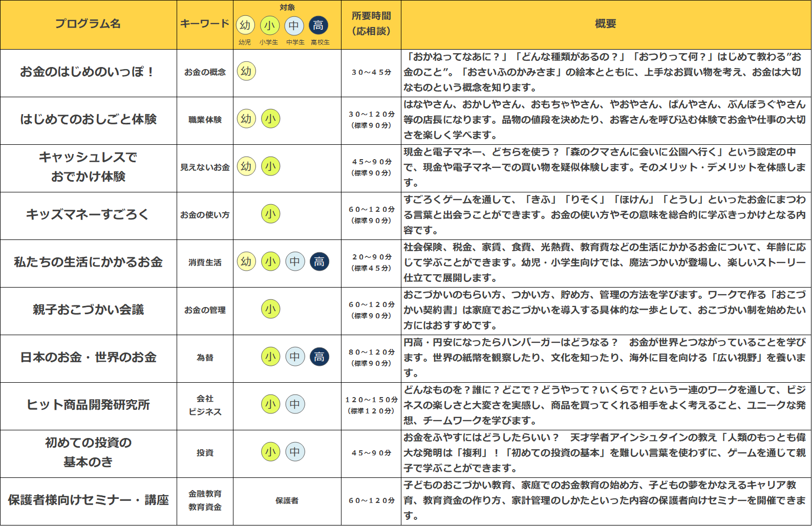The height and width of the screenshot is (526, 812).
Task: Click 小学生 label under header badge
Action: (269, 42)
